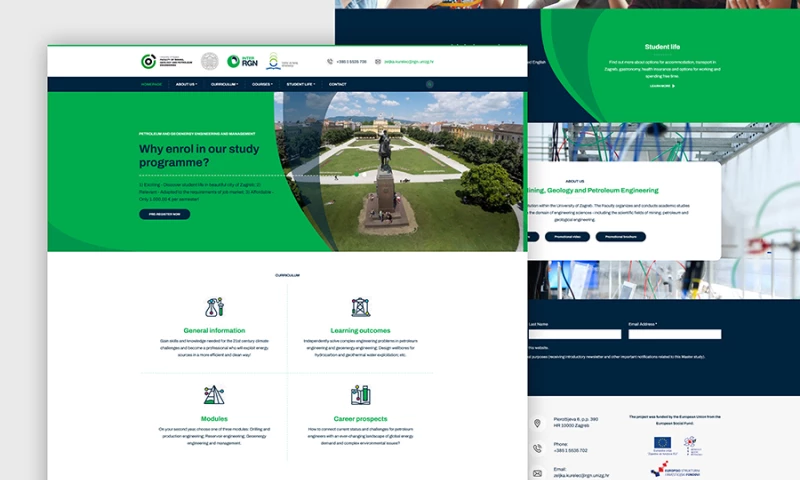Screen dimensions: 800x480
Task: Open the Student Life dropdown menu
Action: (300, 84)
